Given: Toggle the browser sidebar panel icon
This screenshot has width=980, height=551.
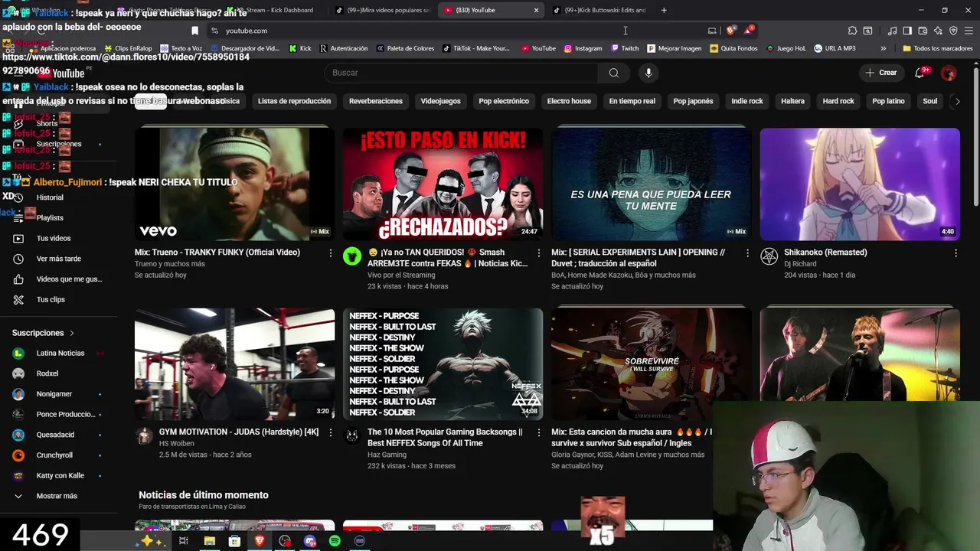Looking at the screenshot, I should [x=907, y=31].
